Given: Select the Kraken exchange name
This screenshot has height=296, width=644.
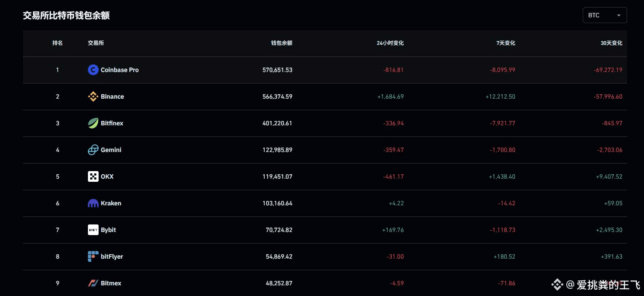Looking at the screenshot, I should coord(111,203).
